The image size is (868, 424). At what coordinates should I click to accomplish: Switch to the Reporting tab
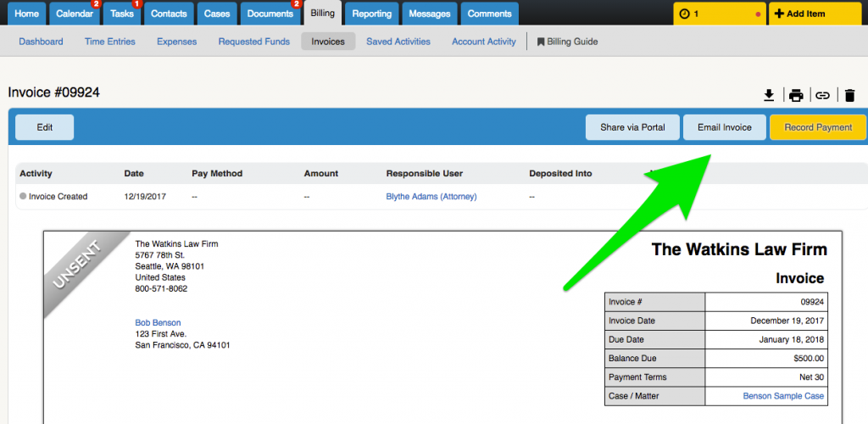click(x=372, y=14)
